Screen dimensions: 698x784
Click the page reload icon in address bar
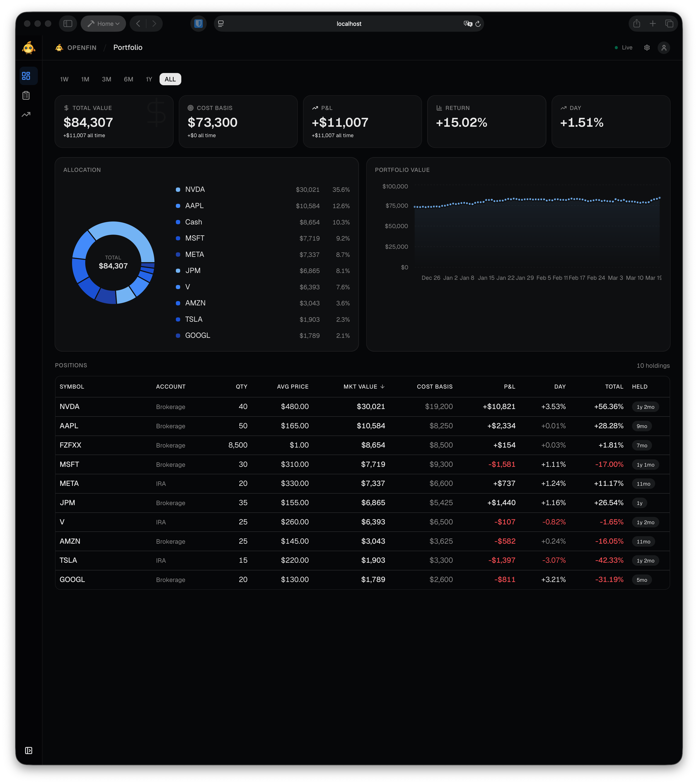(478, 24)
